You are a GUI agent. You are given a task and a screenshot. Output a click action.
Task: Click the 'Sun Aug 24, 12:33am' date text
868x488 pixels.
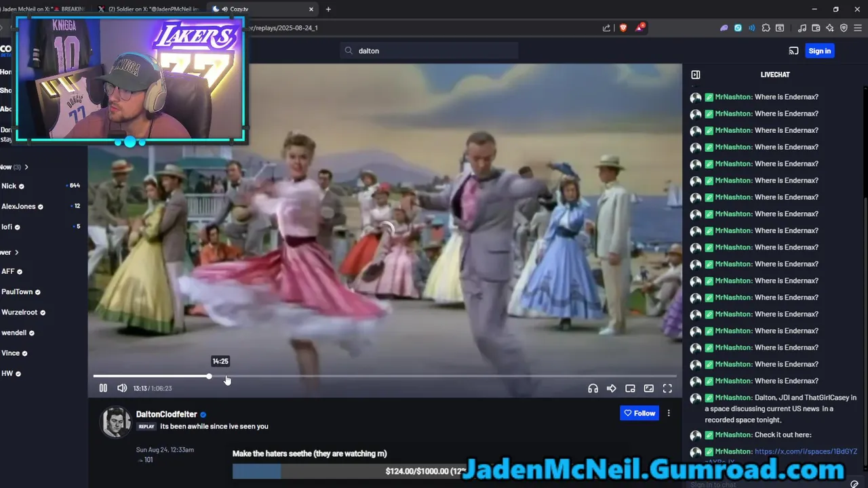click(165, 449)
